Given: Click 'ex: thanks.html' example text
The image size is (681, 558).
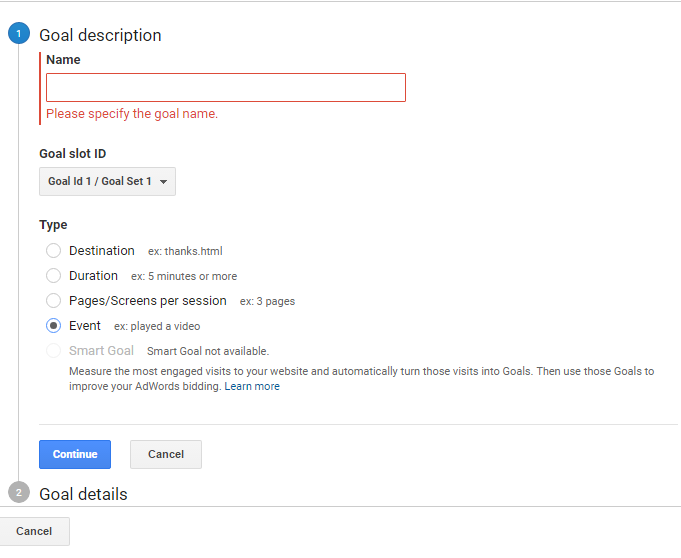Looking at the screenshot, I should (x=185, y=251).
